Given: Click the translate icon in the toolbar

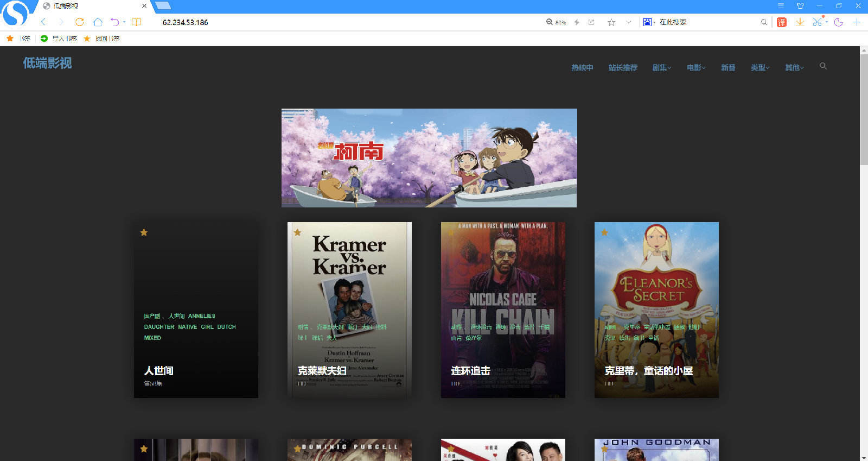Looking at the screenshot, I should coord(781,22).
